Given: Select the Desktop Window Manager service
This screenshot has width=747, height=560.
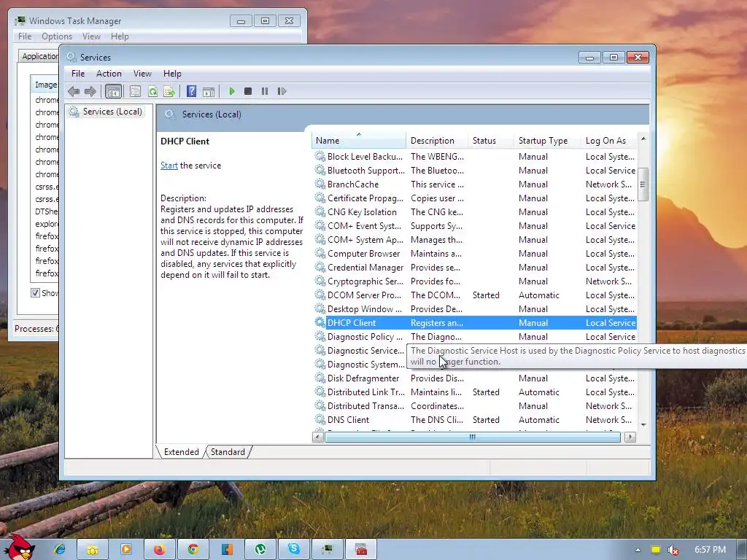Looking at the screenshot, I should pyautogui.click(x=475, y=308).
